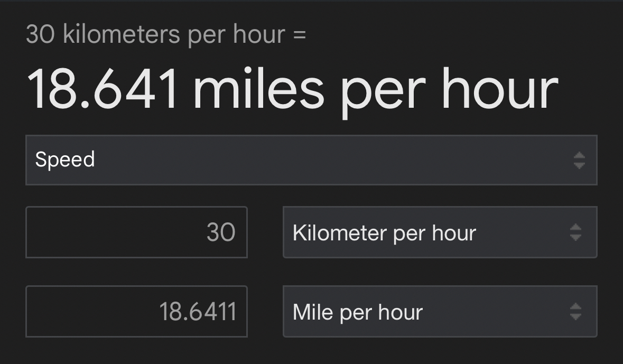Click the "18.641" number in the large result
The height and width of the screenshot is (364, 623).
point(104,90)
